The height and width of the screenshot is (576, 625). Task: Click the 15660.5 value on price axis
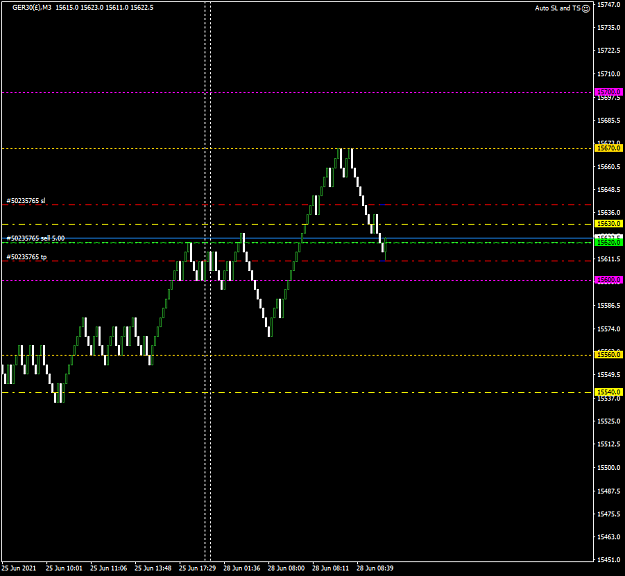608,167
